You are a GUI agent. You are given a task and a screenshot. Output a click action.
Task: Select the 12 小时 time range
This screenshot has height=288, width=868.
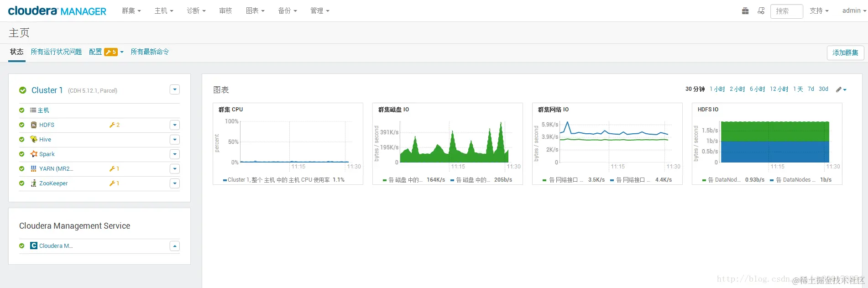point(779,89)
